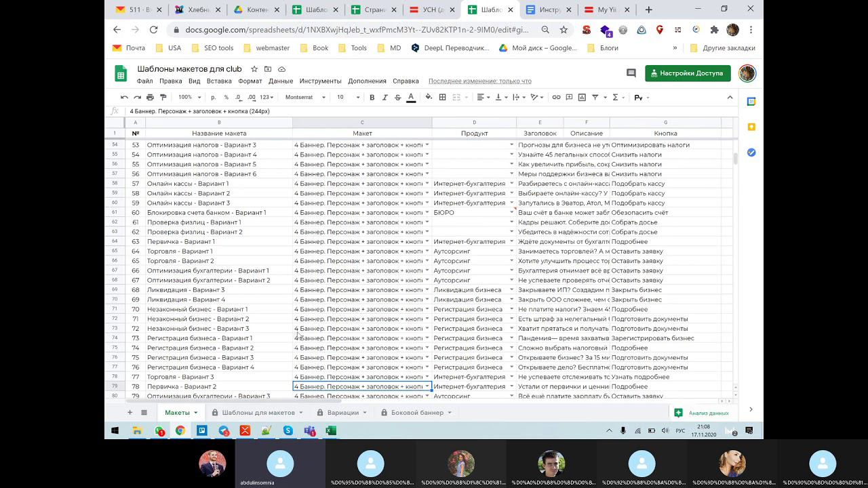
Task: Click the Insert link icon
Action: (556, 97)
